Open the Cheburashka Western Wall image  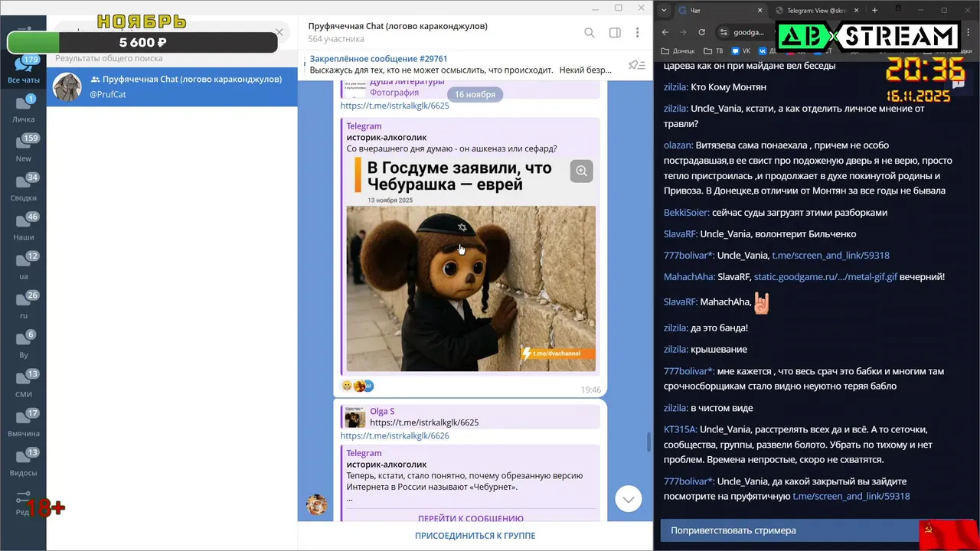pyautogui.click(x=471, y=289)
